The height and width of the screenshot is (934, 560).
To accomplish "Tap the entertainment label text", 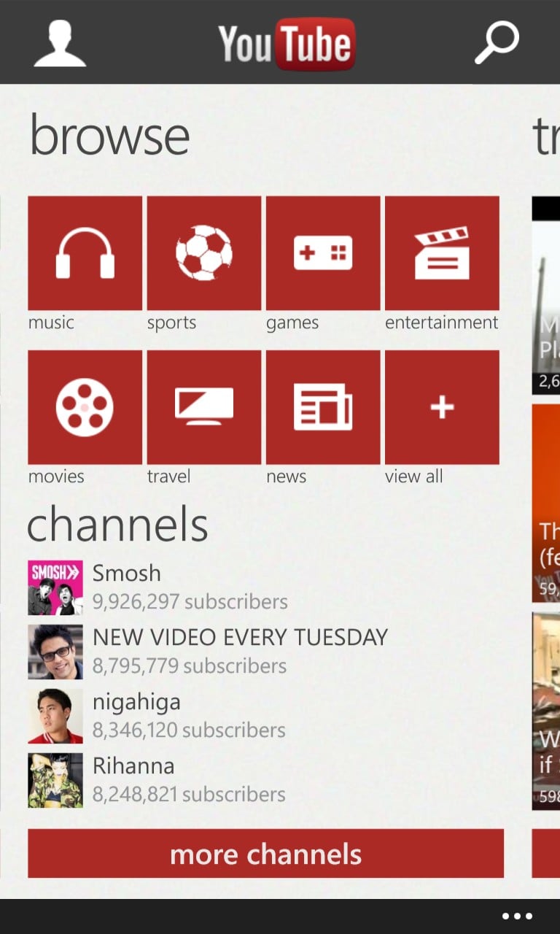I will (x=442, y=323).
